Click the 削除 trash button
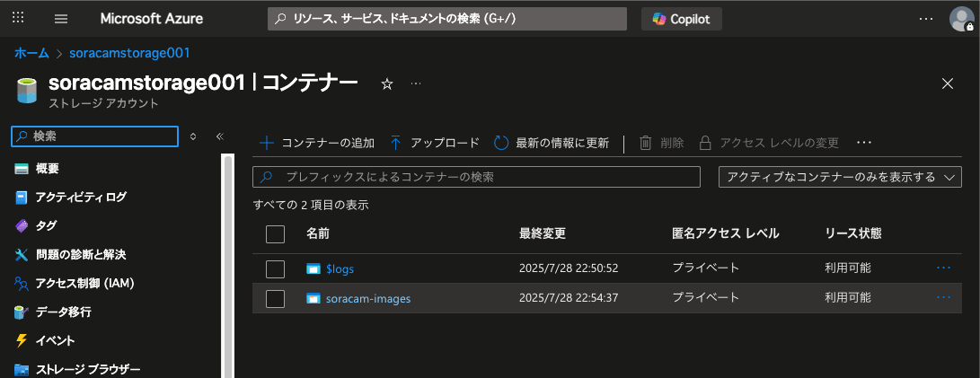Viewport: 980px width, 378px height. (x=661, y=143)
